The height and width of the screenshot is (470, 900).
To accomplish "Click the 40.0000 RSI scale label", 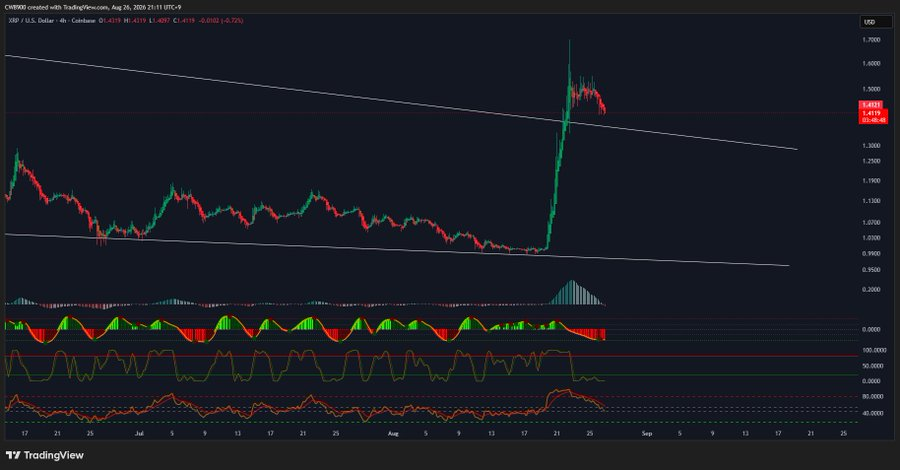I will [x=872, y=413].
